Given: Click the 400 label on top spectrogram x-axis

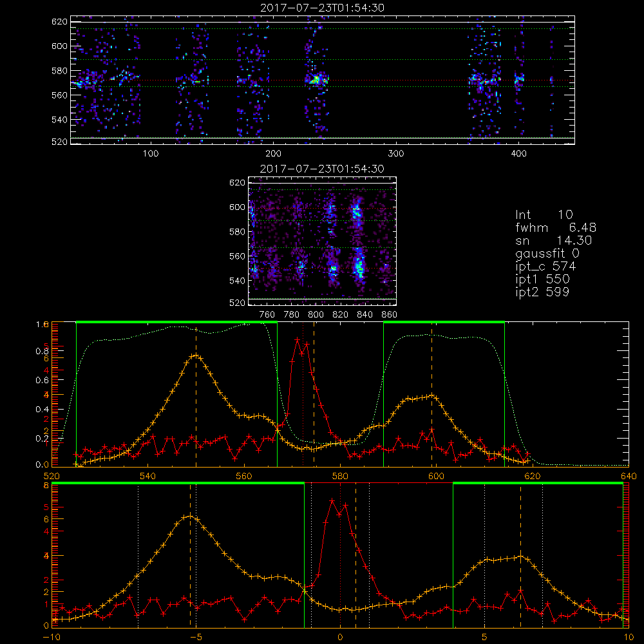Looking at the screenshot, I should point(518,154).
